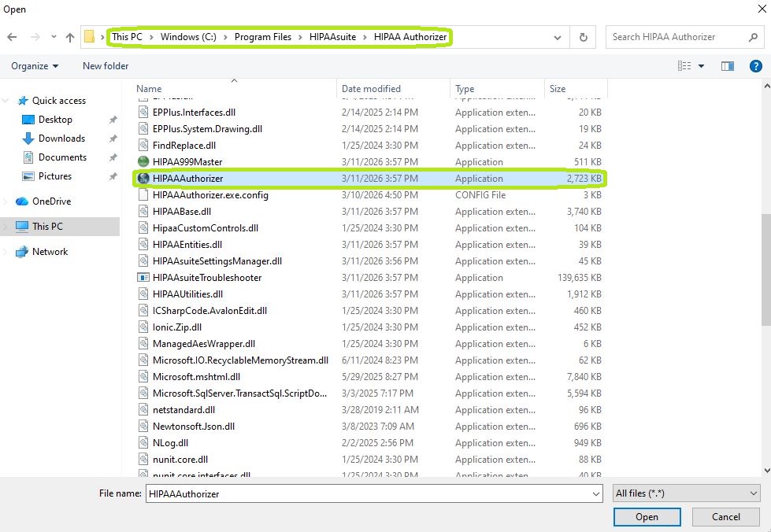Go back with the Back arrow
Image resolution: width=771 pixels, height=532 pixels.
tap(13, 37)
